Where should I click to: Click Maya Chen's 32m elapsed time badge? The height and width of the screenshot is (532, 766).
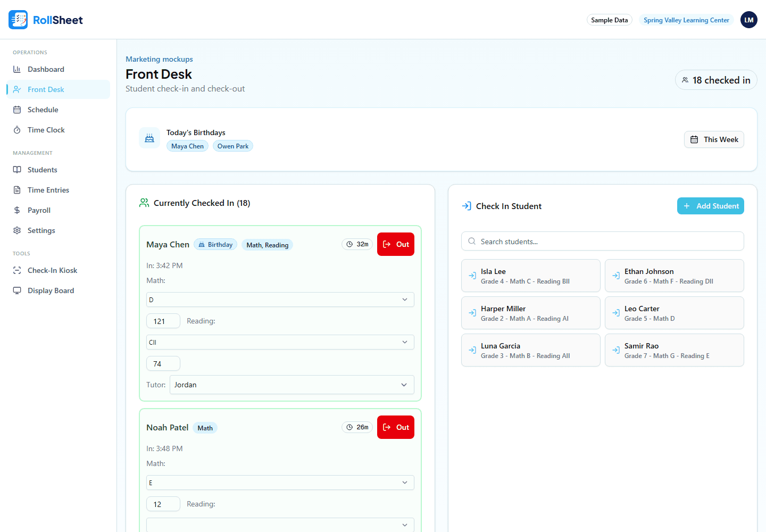point(357,244)
